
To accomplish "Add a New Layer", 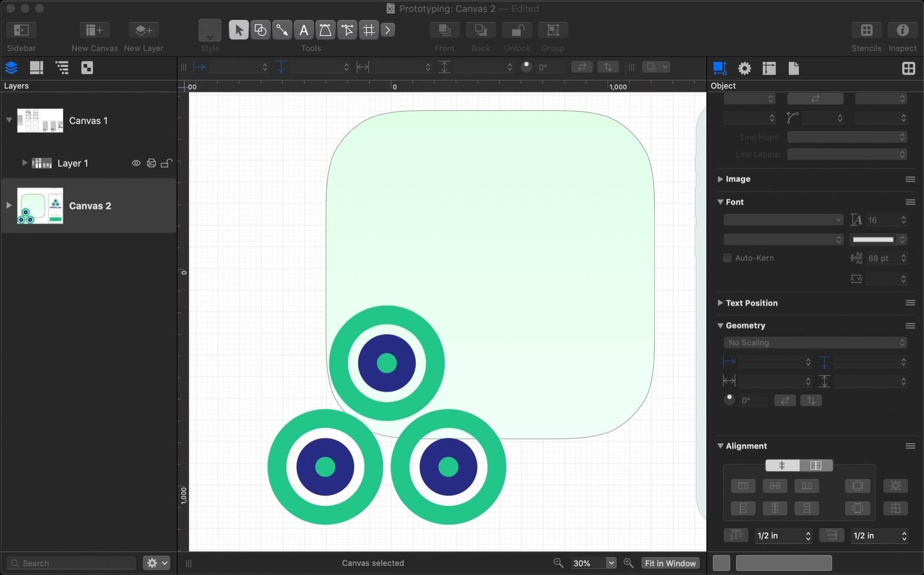I will click(x=143, y=30).
